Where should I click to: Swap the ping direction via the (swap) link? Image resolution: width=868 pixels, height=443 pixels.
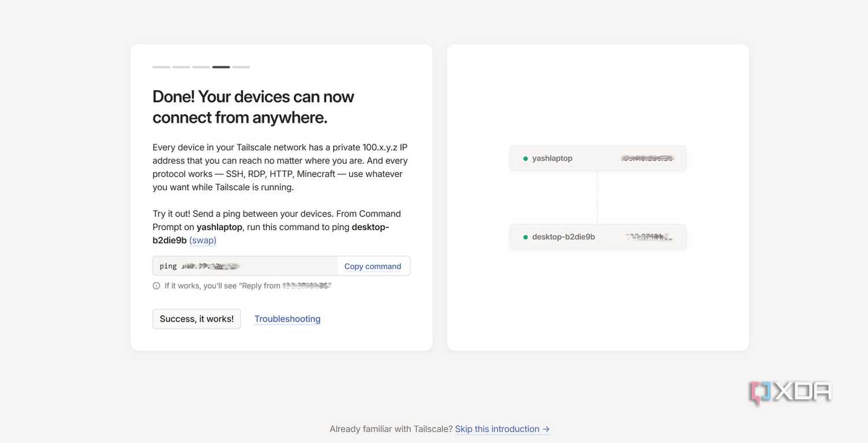pos(203,240)
